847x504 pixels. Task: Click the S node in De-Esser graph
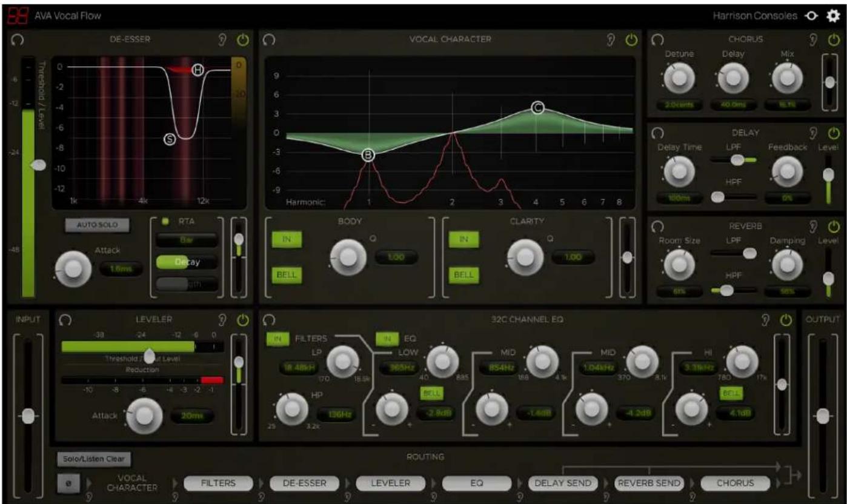click(170, 139)
